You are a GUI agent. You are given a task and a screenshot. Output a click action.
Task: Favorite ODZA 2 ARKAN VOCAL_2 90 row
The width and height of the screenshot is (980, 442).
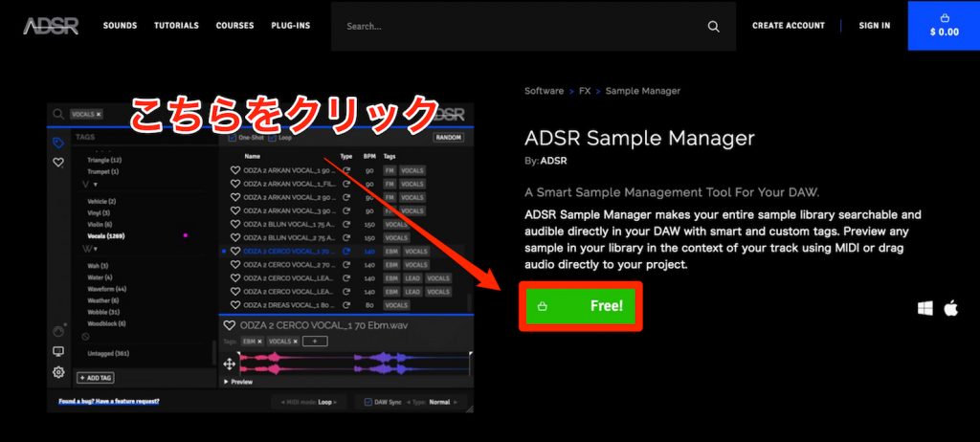click(235, 197)
